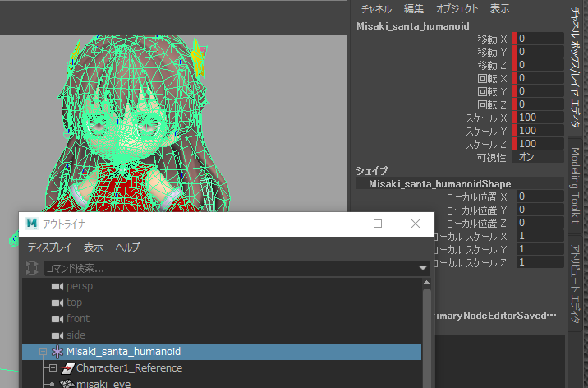The height and width of the screenshot is (388, 588).
Task: Click the persp camera icon
Action: 57,286
